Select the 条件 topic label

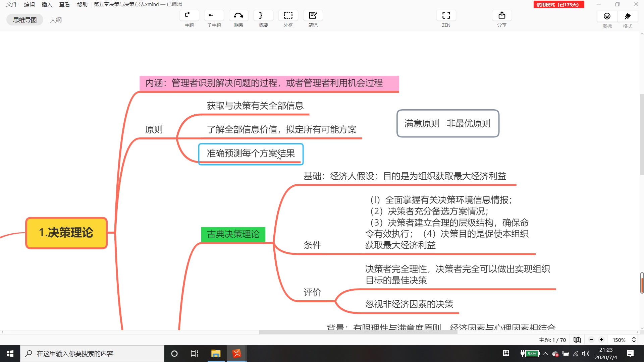tap(312, 245)
